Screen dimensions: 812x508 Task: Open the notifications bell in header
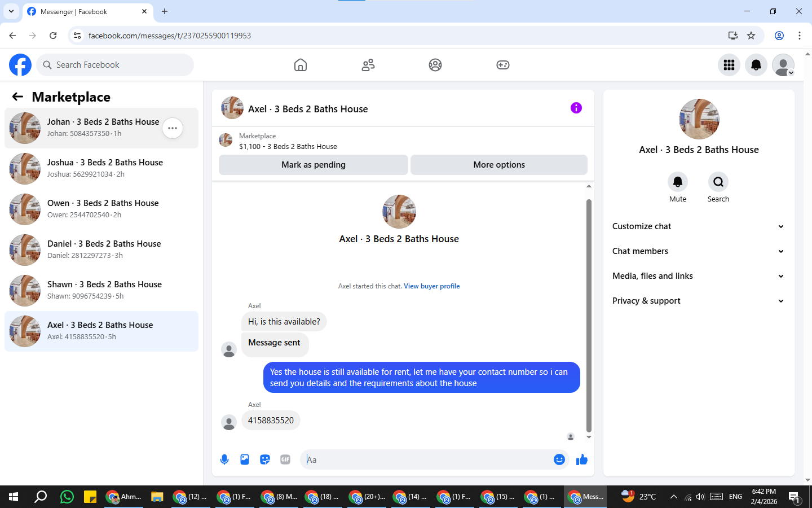coord(756,65)
